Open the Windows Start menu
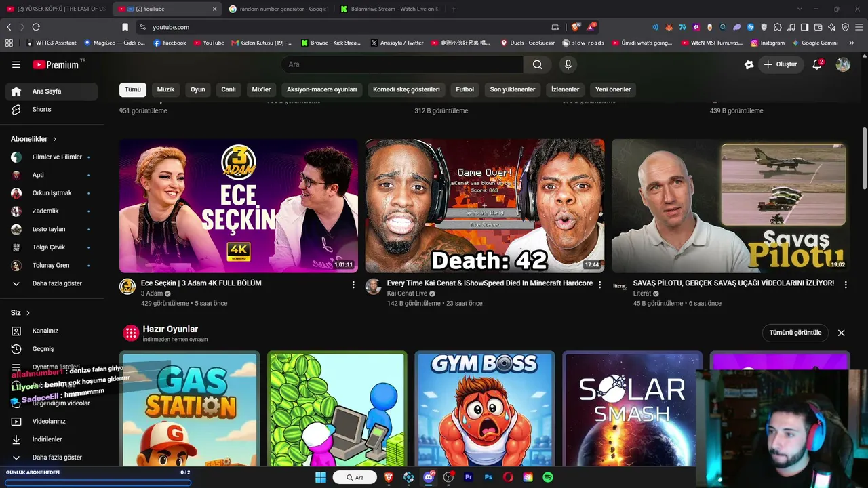 (x=321, y=477)
